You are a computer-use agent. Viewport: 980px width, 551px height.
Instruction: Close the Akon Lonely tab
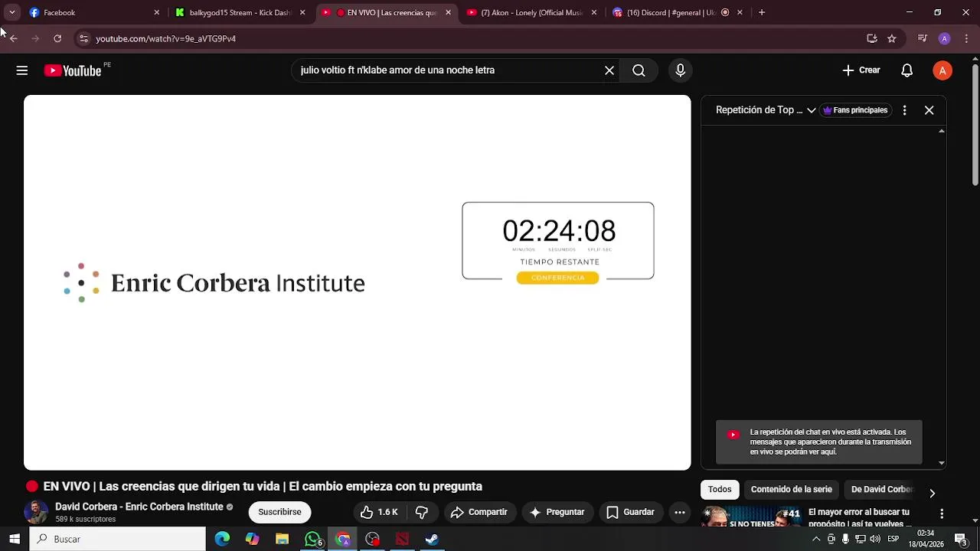594,12
